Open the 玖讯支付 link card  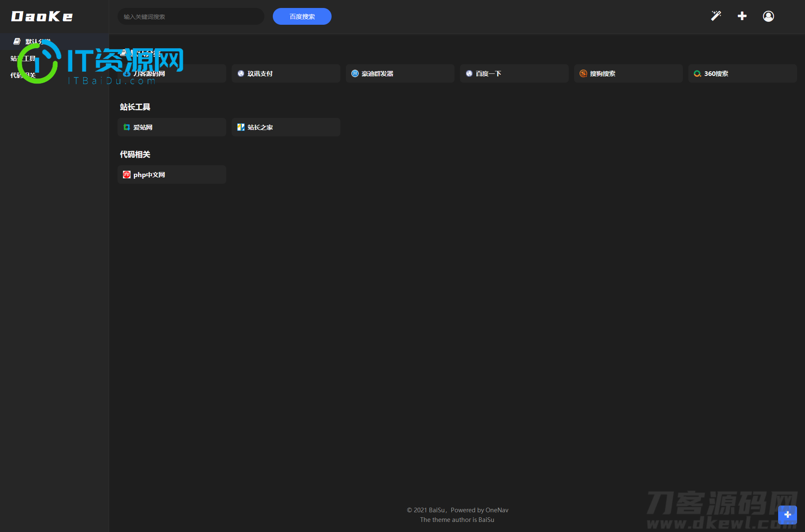point(286,73)
